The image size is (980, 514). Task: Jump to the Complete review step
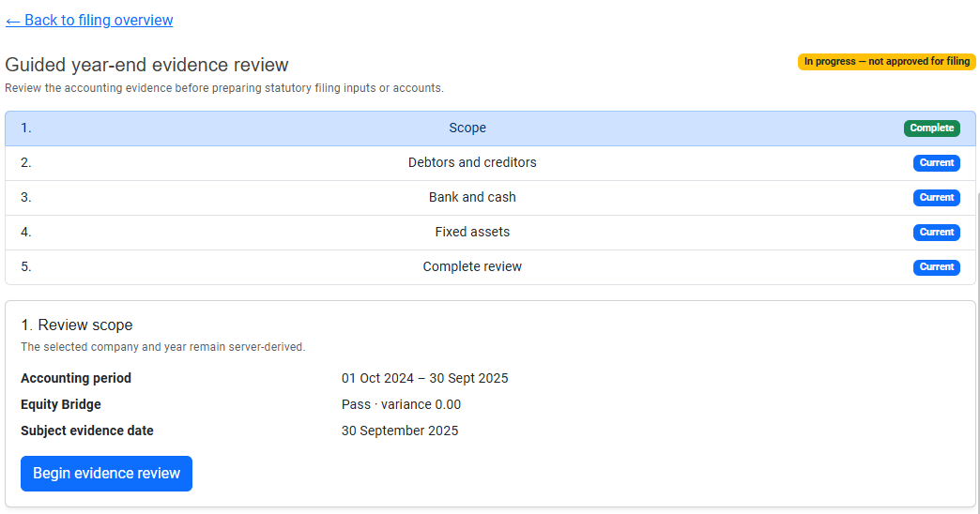[490, 267]
